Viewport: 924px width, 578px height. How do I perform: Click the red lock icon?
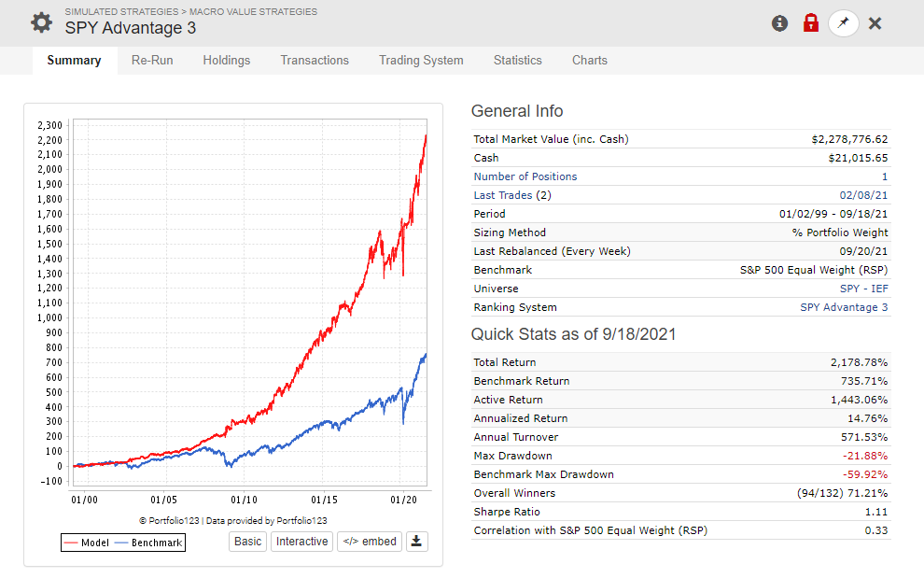811,23
